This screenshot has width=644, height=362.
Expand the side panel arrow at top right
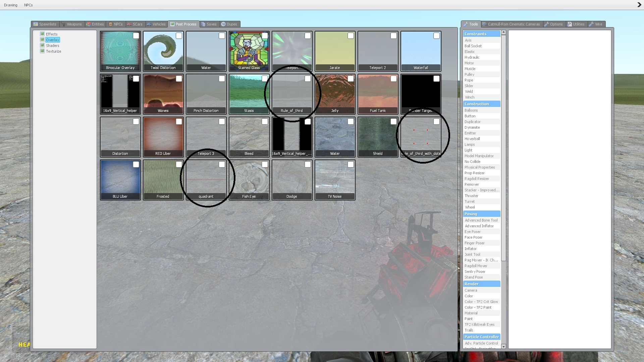point(639,5)
